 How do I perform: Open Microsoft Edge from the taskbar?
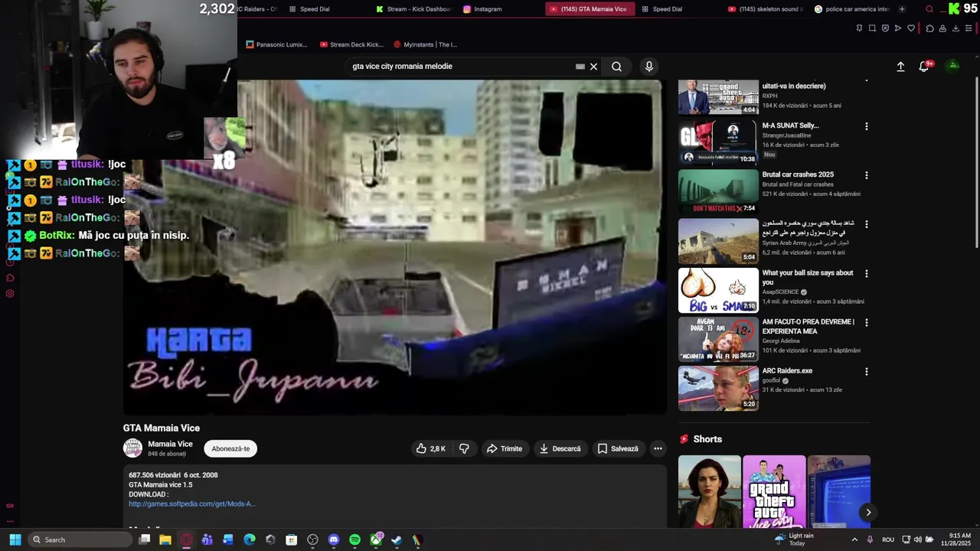tap(250, 540)
